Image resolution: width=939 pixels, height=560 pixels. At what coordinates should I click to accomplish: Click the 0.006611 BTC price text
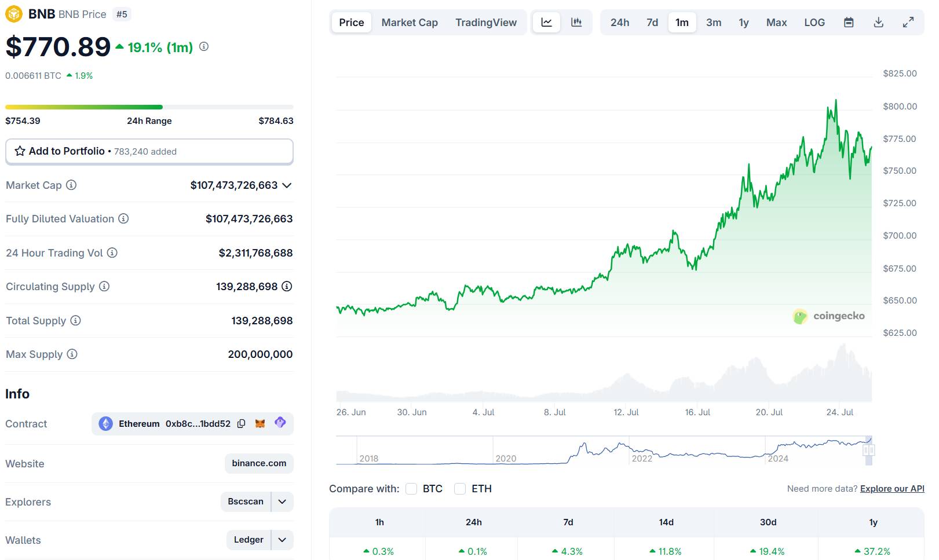(33, 76)
